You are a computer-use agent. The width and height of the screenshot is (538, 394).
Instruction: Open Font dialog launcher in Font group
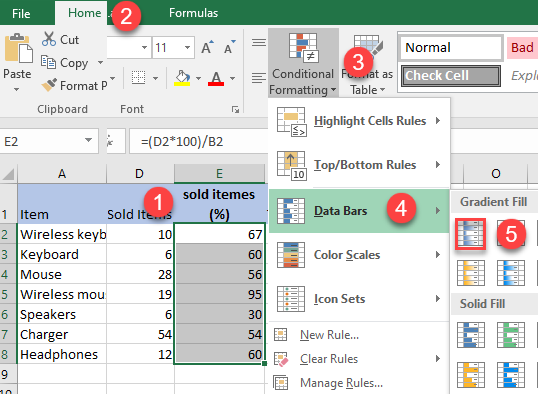235,109
